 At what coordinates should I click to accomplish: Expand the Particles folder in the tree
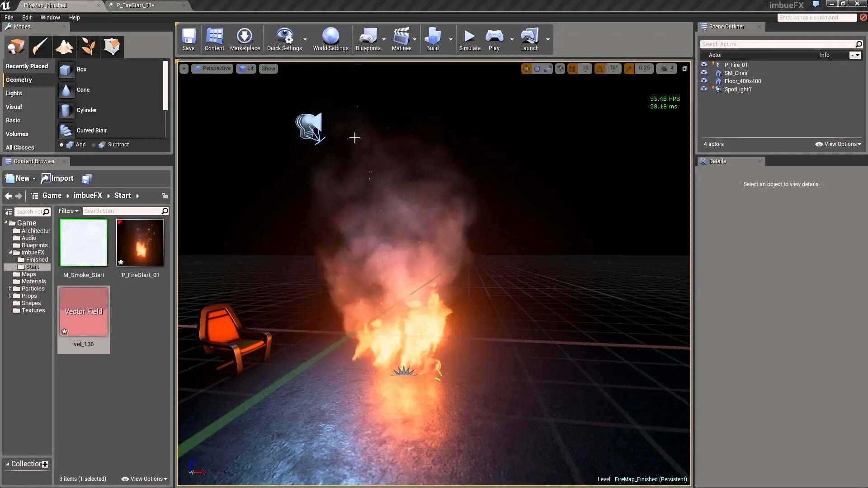(10, 289)
